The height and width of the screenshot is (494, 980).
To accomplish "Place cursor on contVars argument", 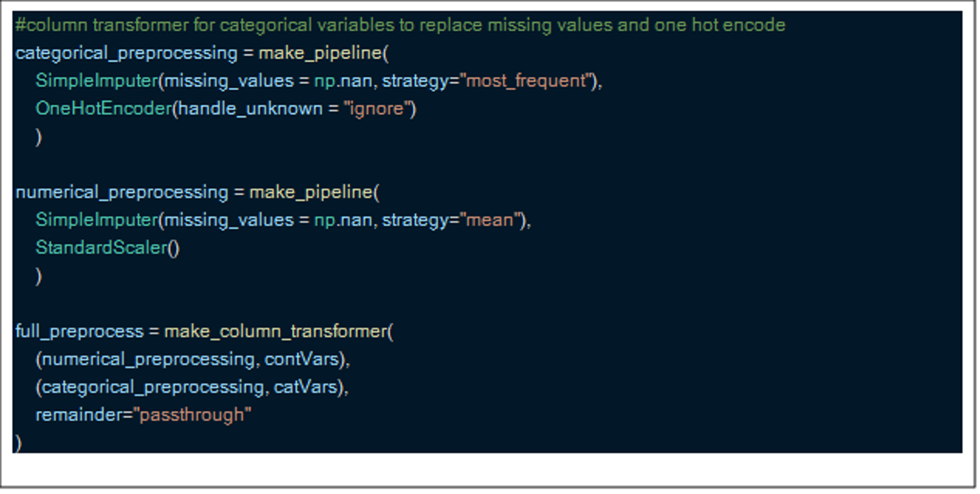I will [301, 360].
